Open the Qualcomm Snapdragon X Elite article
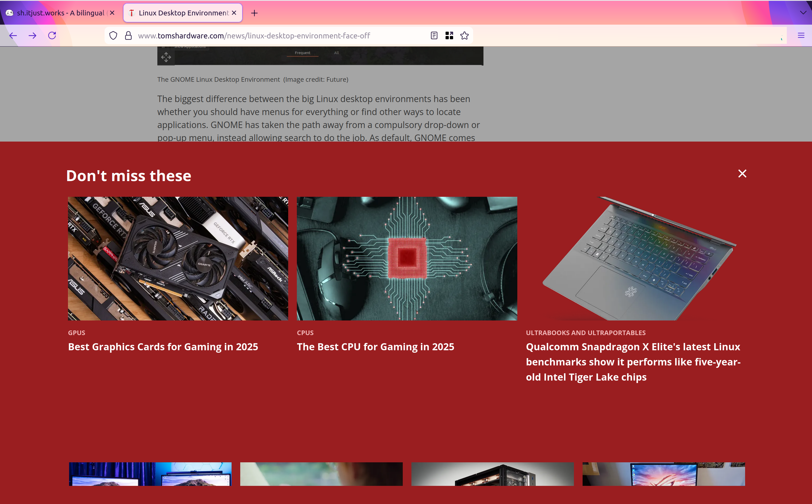The image size is (812, 504). click(x=633, y=362)
